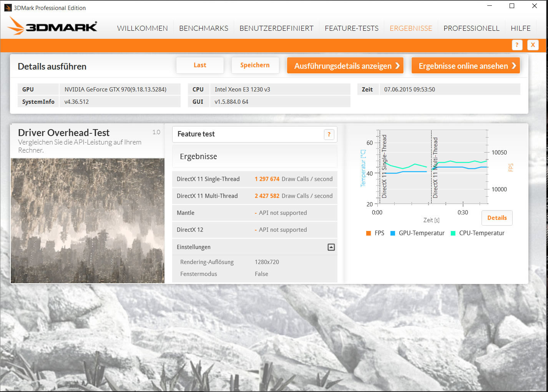Click the green CPU-Temperatur legend swatch
Viewport: 548px width, 392px height.
click(453, 233)
